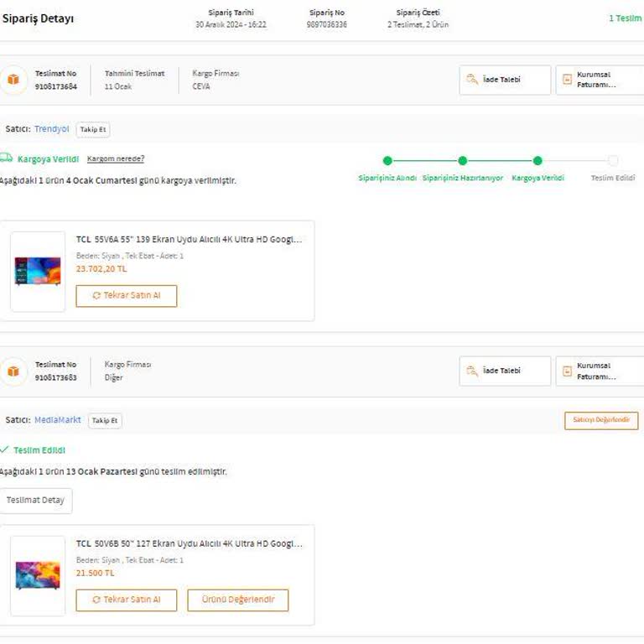Click the green truck icon beside Kargoya Verildi
The height and width of the screenshot is (644, 644).
[x=6, y=158]
